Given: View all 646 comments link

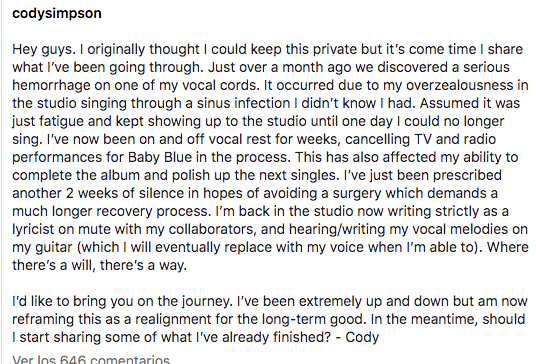Looking at the screenshot, I should (x=91, y=359).
